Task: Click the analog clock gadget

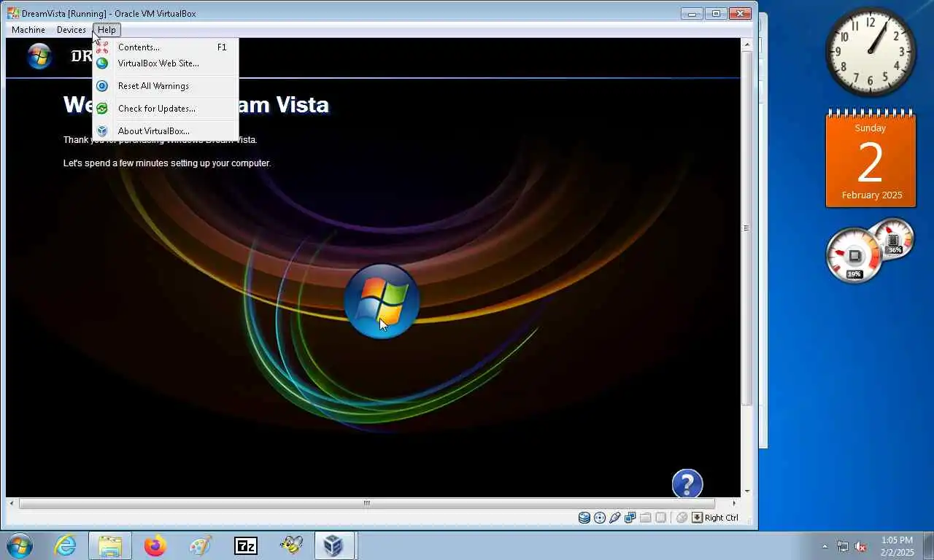Action: click(x=871, y=52)
